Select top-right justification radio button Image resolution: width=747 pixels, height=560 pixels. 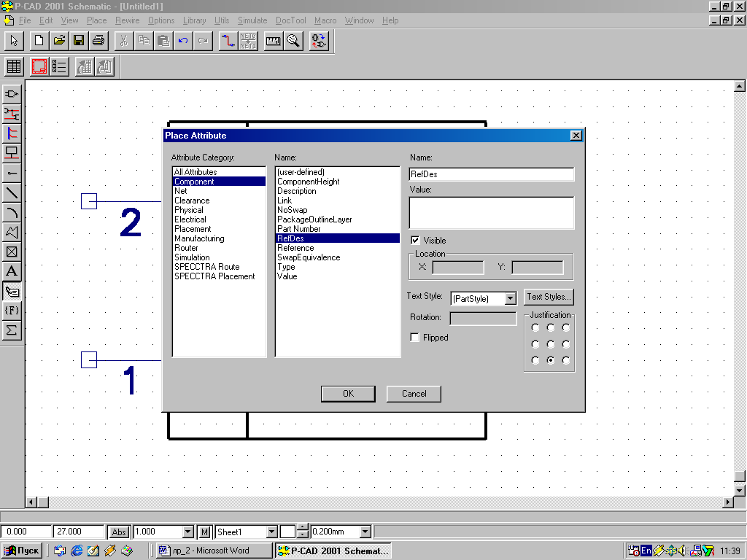pos(565,327)
